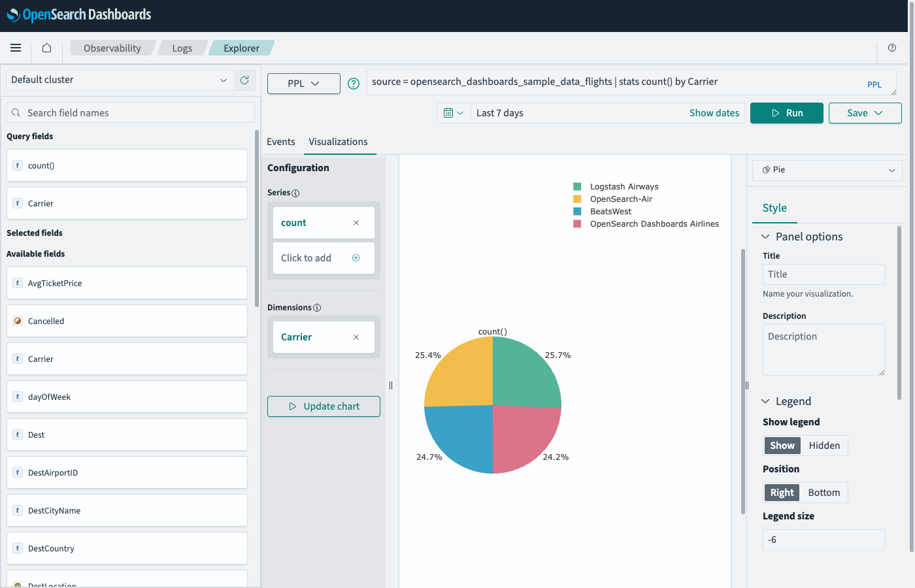Refresh the data source cluster list

[x=244, y=80]
